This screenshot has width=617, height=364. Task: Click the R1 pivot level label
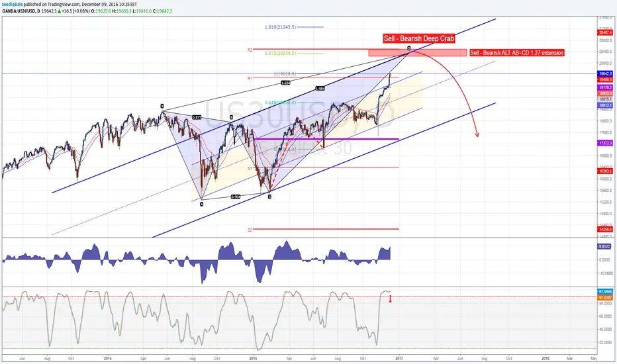[250, 78]
